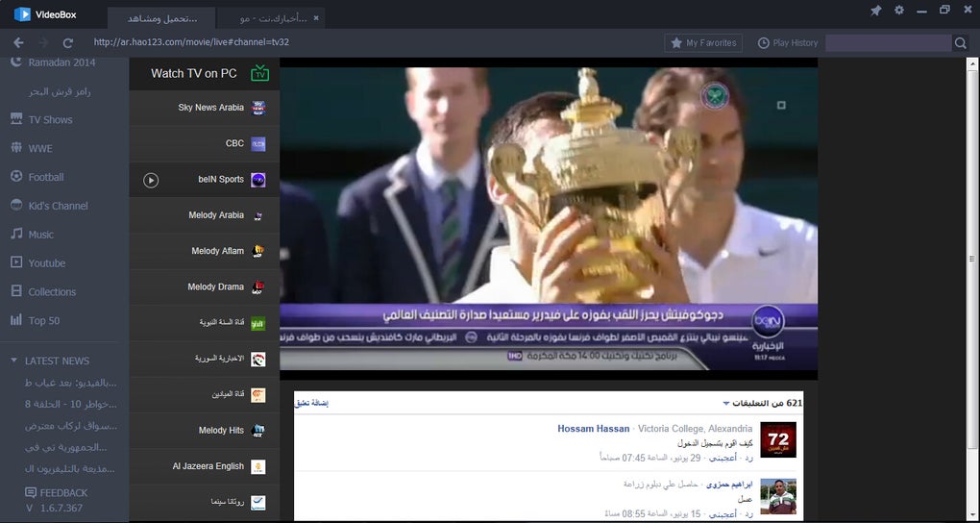
Task: Click ابراهيم حمزوى commenter avatar
Action: 778,497
